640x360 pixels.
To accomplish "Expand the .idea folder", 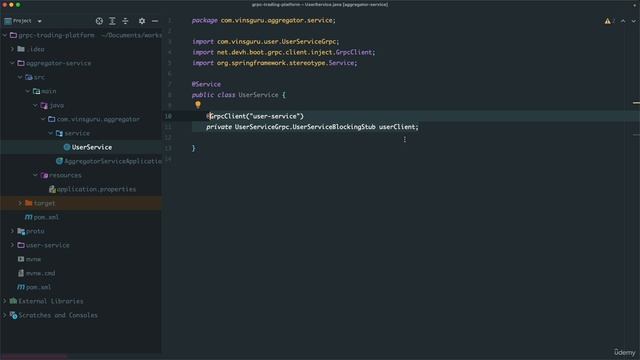I will coord(12,49).
